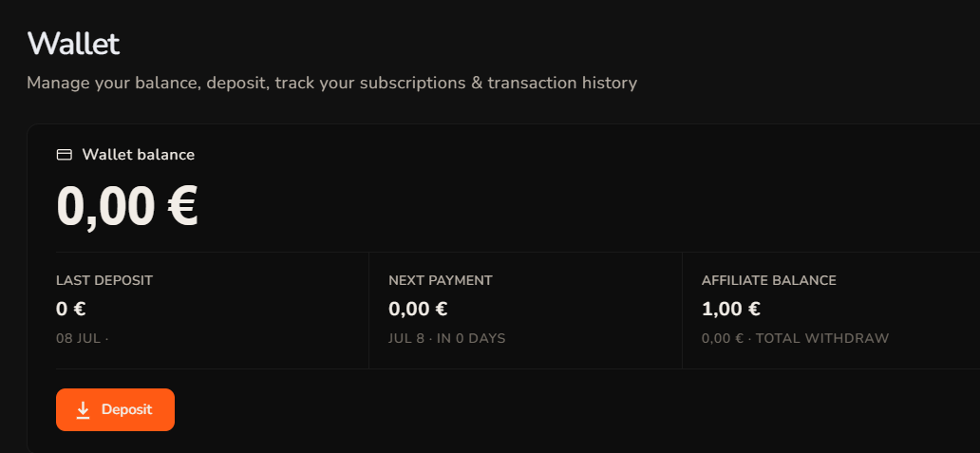Click the download arrow icon in Deposit
Viewport: 980px width, 453px height.
coord(84,410)
